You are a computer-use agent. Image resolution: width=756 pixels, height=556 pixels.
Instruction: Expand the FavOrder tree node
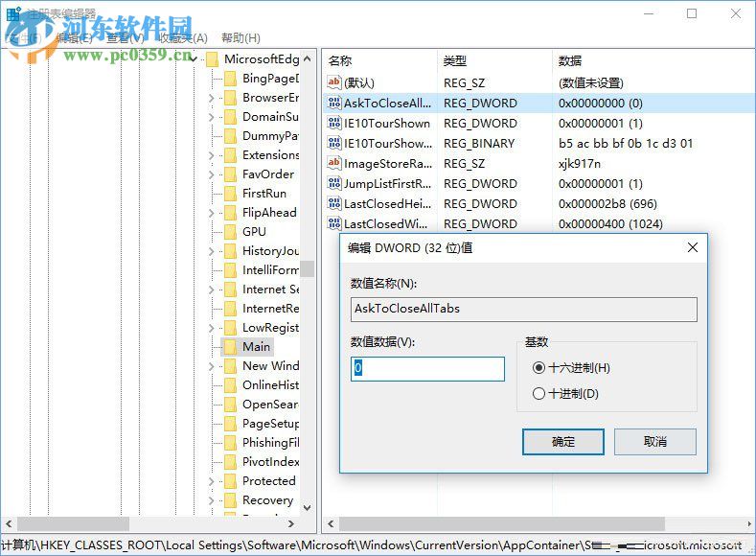coord(211,174)
